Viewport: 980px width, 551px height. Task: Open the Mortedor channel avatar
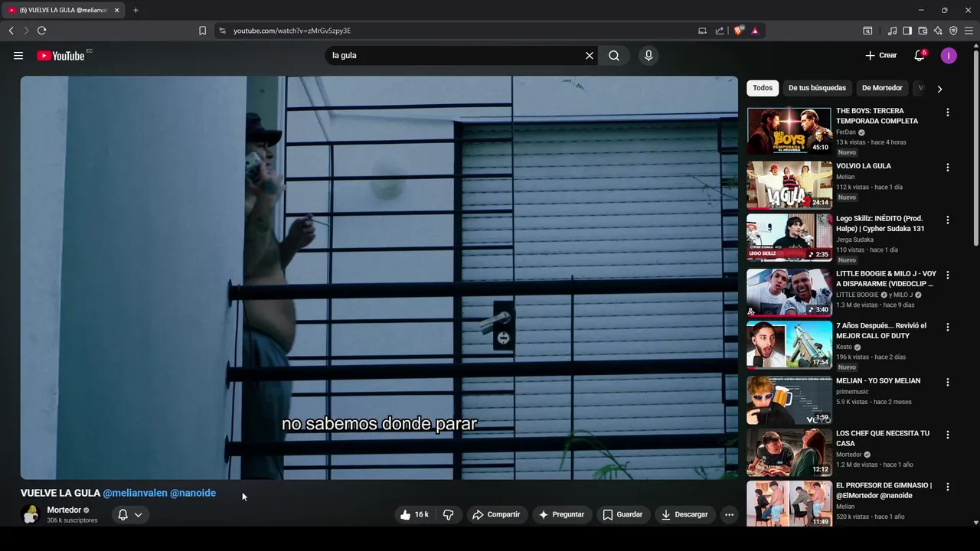[31, 514]
